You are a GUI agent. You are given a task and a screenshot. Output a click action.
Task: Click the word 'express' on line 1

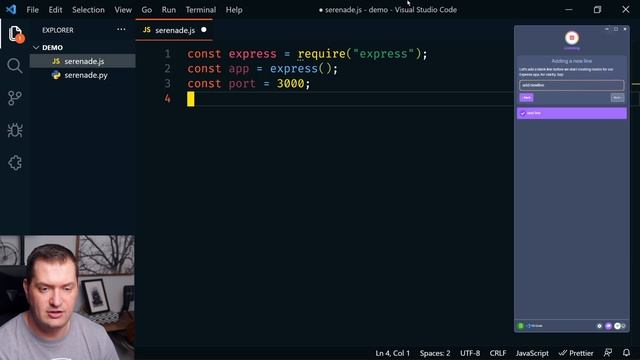[x=252, y=54]
